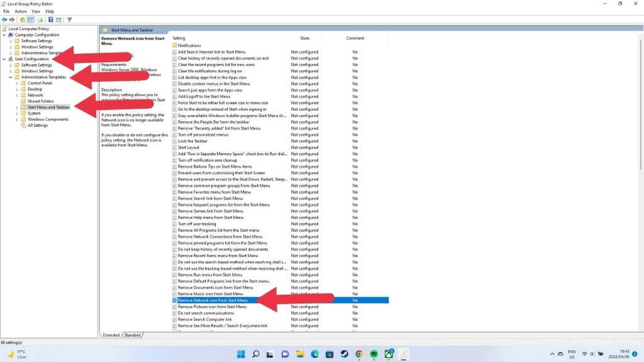Switch to the Extended tab
This screenshot has width=644, height=362.
pyautogui.click(x=111, y=336)
